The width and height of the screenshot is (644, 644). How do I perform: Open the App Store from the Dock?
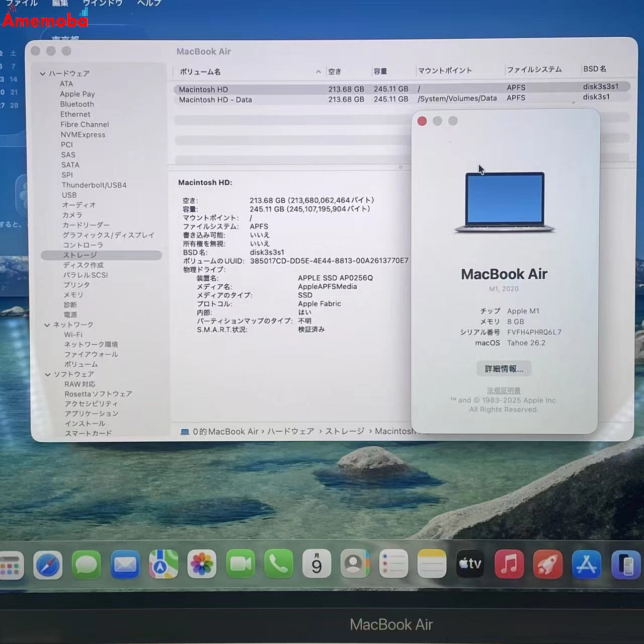coord(586,565)
